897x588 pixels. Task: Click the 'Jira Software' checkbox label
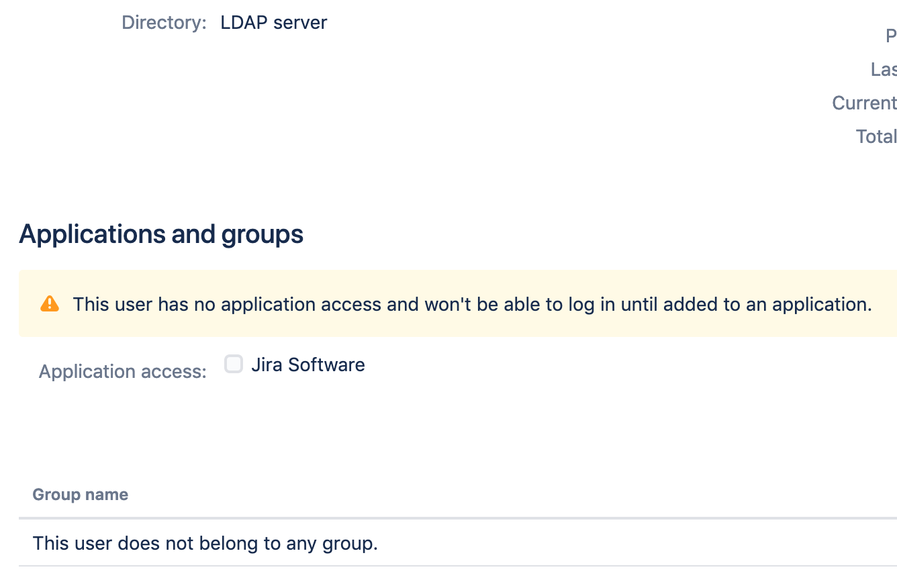coord(308,364)
